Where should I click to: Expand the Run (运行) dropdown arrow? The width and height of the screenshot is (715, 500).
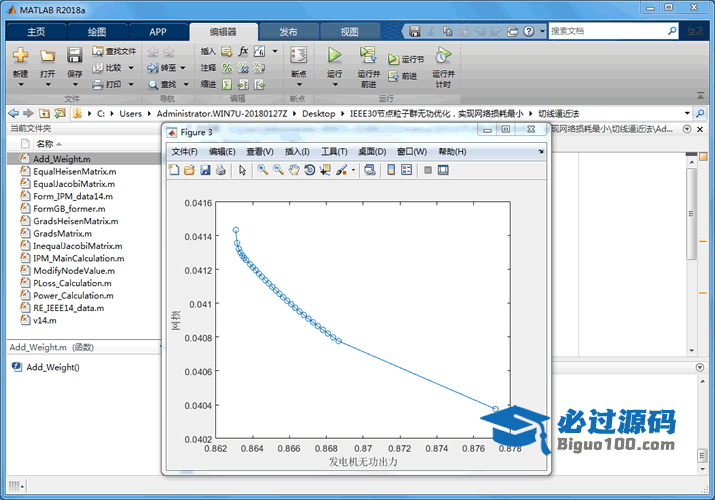click(x=335, y=85)
